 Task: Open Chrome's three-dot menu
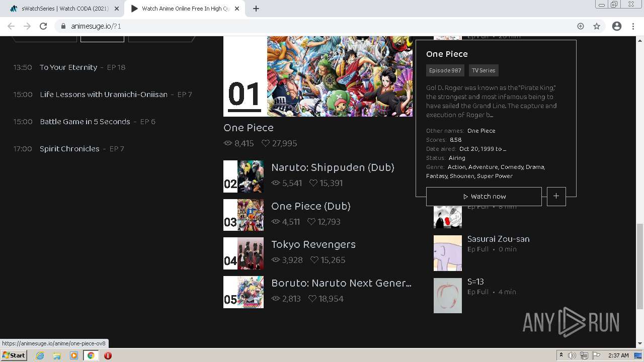pos(633,26)
